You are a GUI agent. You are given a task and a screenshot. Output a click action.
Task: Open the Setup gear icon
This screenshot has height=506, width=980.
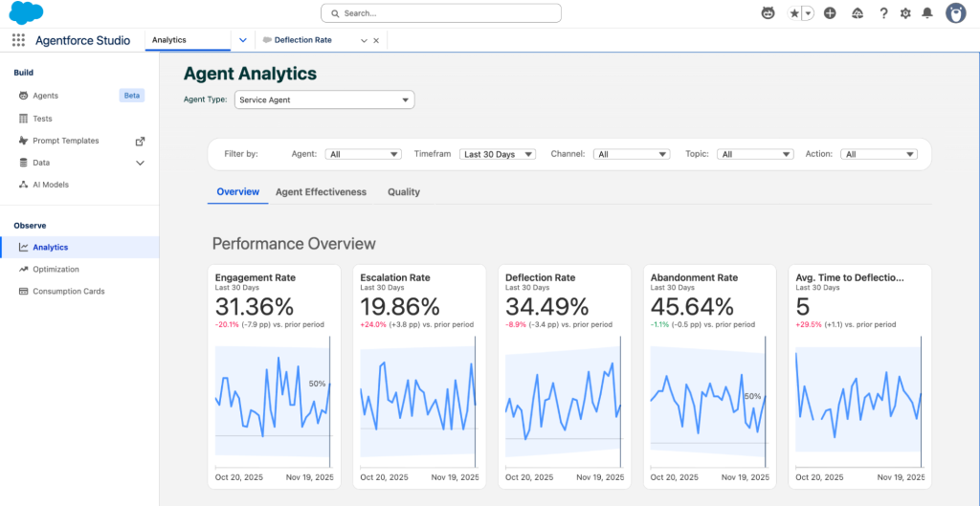tap(905, 13)
